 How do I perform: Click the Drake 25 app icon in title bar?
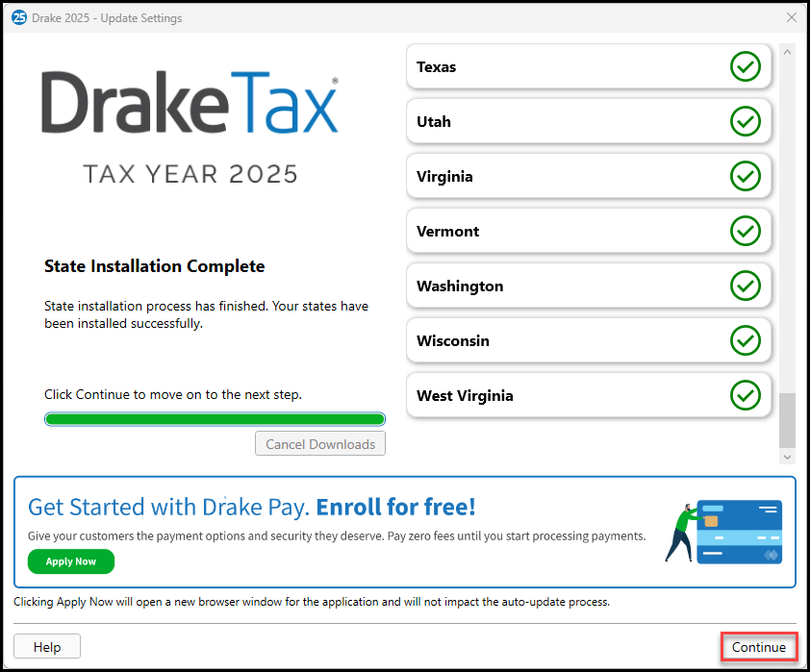coord(18,17)
